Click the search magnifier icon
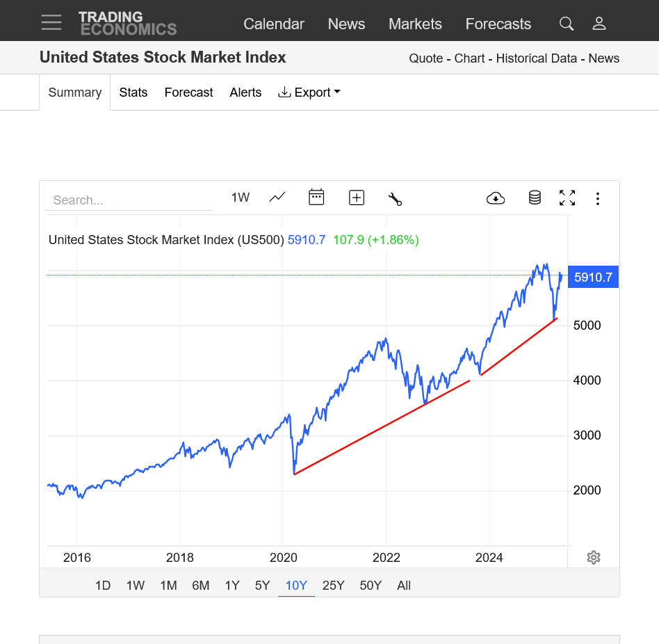Screen dimensions: 659x644 pos(567,24)
